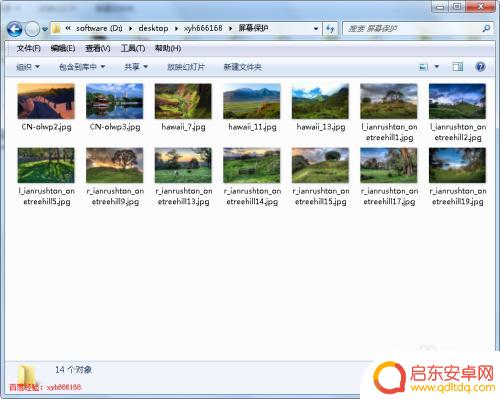Select the hawaii_13.jpg thumbnail

pyautogui.click(x=320, y=101)
